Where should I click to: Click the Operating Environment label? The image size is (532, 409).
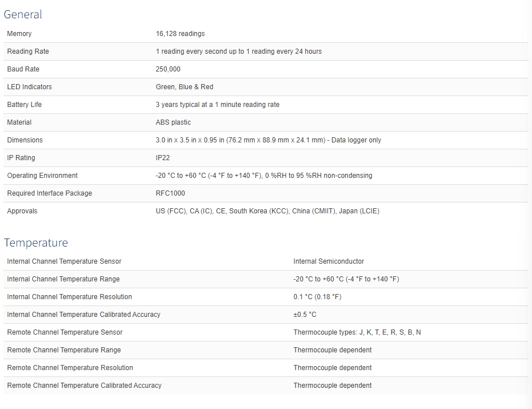point(42,175)
